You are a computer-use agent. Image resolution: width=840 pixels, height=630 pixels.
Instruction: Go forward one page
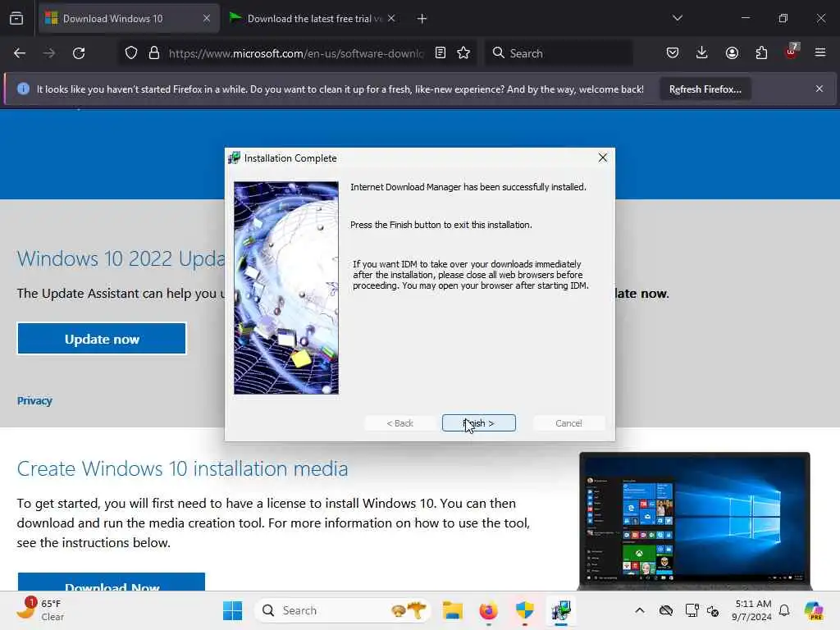[48, 53]
